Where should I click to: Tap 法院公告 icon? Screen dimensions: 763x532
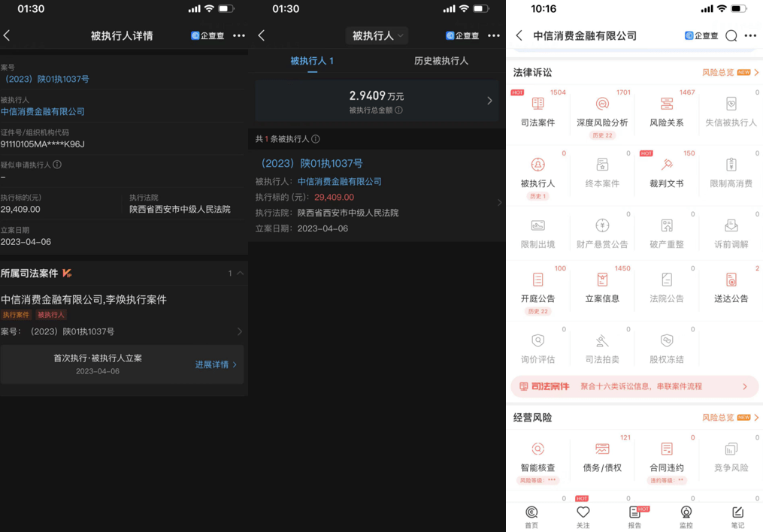[x=667, y=280]
